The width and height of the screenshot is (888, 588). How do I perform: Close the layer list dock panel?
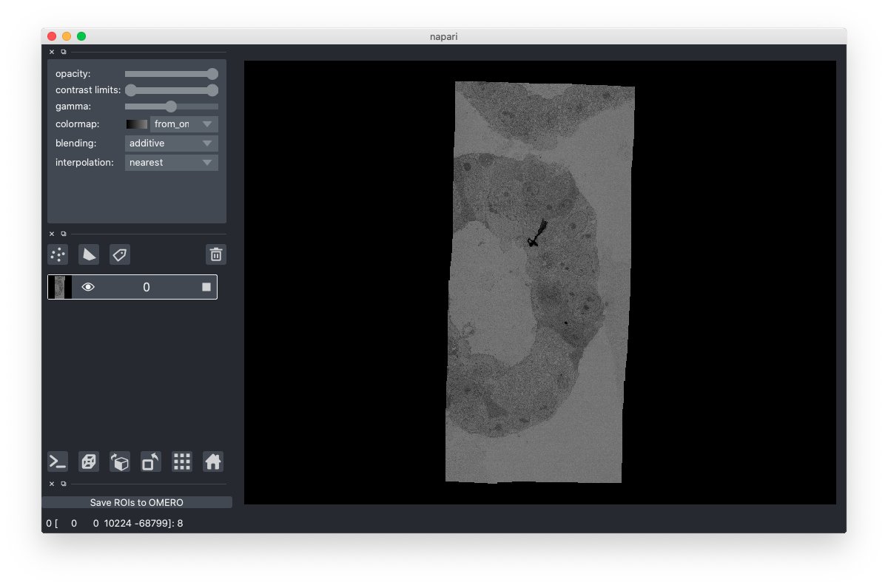click(x=52, y=234)
